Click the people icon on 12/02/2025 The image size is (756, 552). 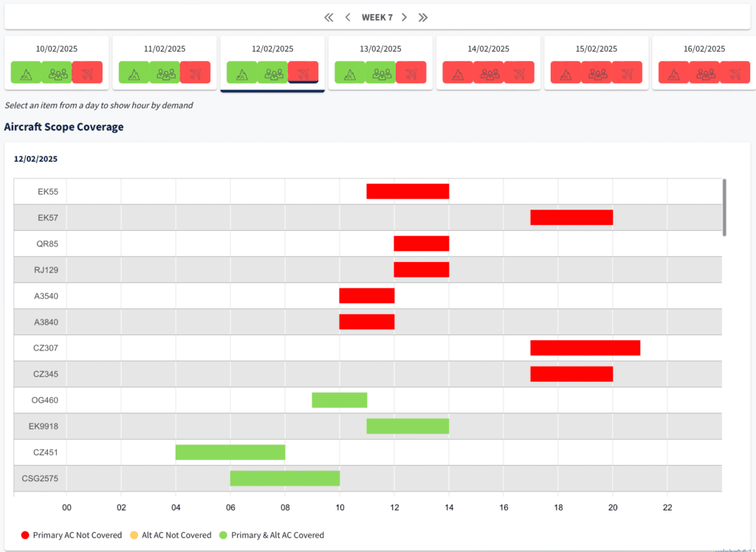272,72
